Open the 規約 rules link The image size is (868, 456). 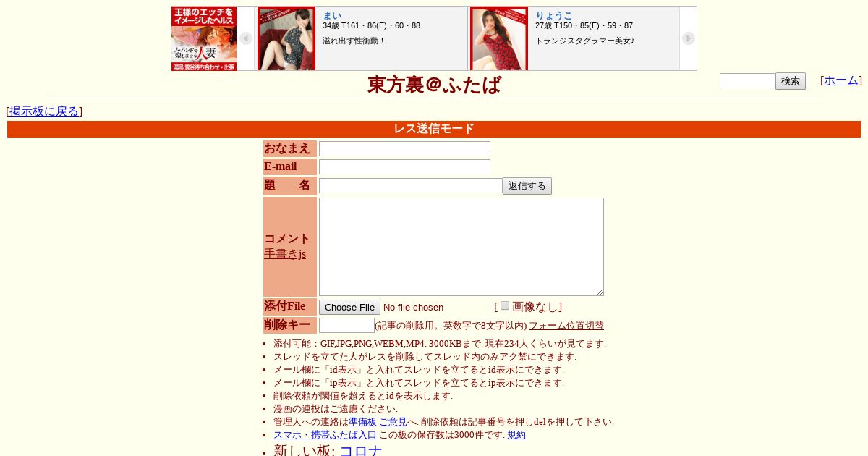click(516, 435)
